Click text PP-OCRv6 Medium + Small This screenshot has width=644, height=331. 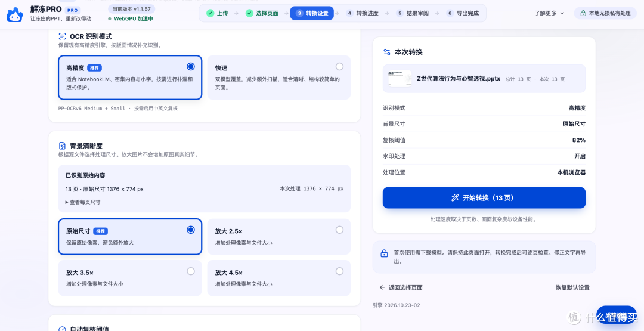pyautogui.click(x=92, y=109)
